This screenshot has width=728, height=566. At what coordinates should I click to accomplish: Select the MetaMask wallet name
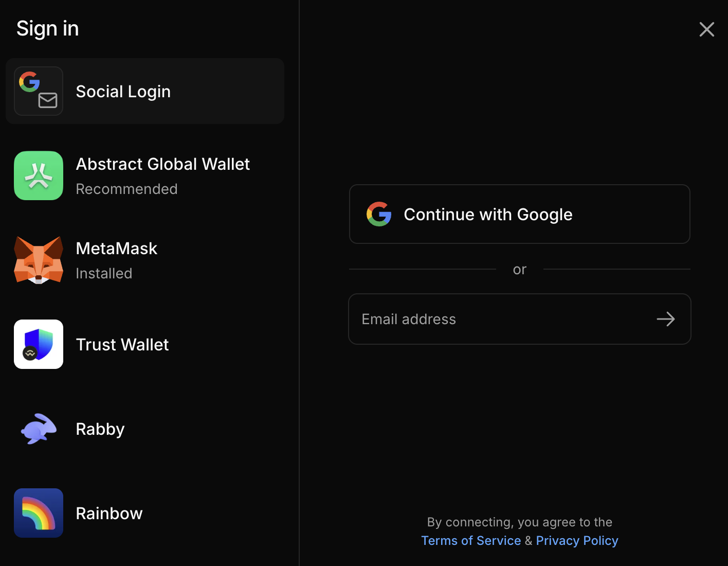tap(116, 249)
